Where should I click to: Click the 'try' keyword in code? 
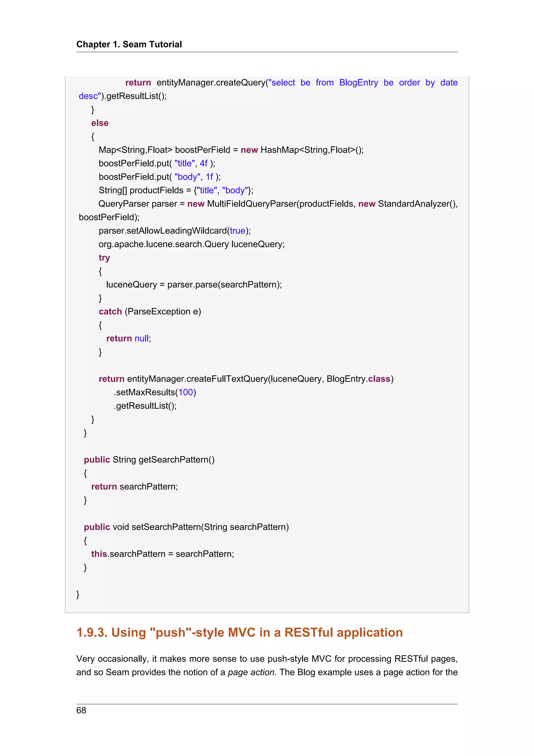pyautogui.click(x=104, y=258)
